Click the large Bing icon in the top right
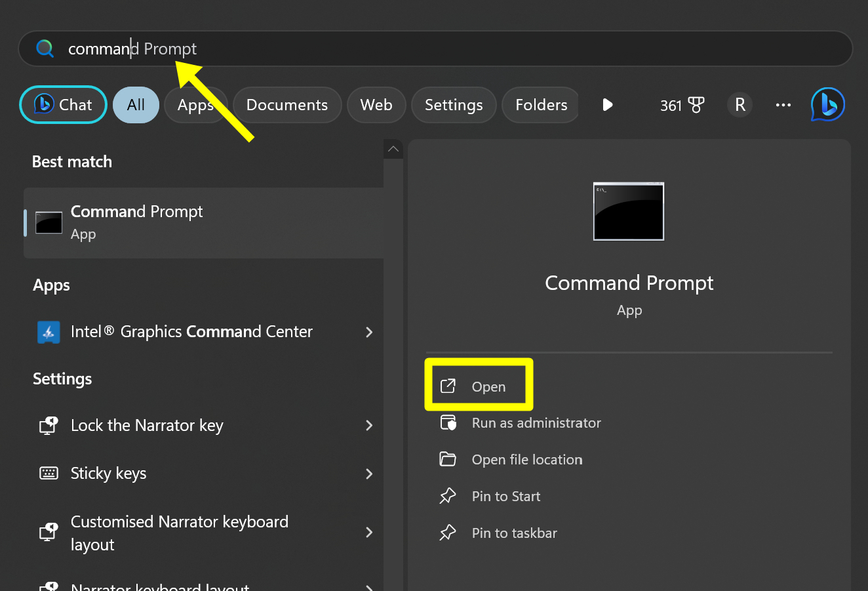The width and height of the screenshot is (868, 591). 828,105
